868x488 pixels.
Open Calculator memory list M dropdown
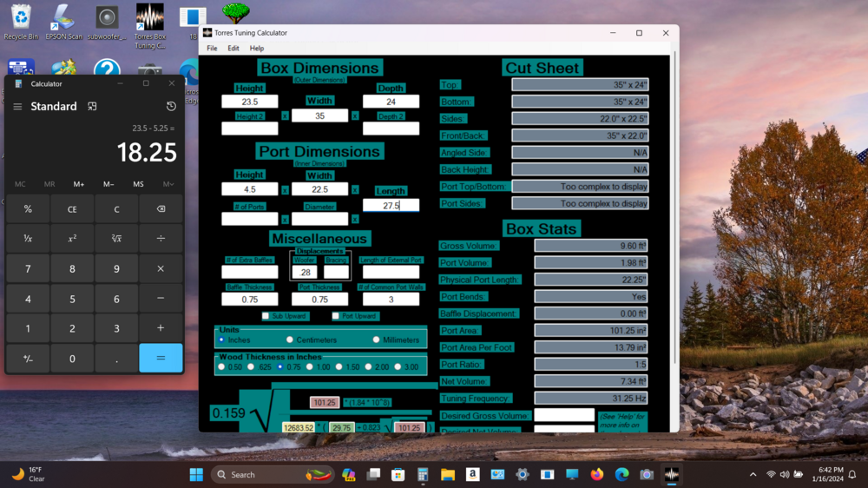pos(168,184)
